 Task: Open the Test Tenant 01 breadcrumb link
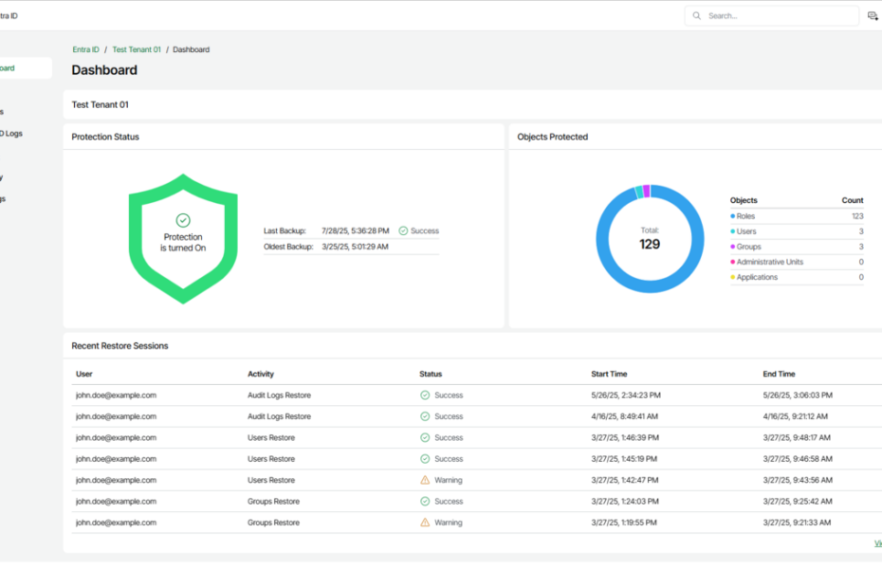click(137, 49)
